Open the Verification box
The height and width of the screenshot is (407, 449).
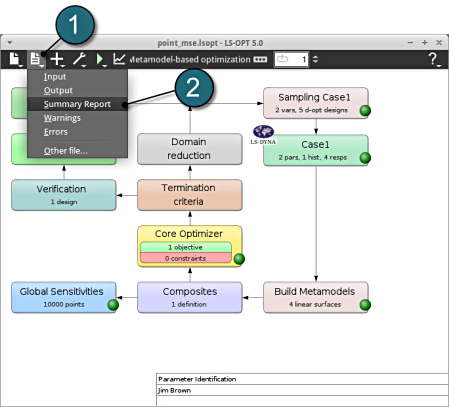point(64,195)
